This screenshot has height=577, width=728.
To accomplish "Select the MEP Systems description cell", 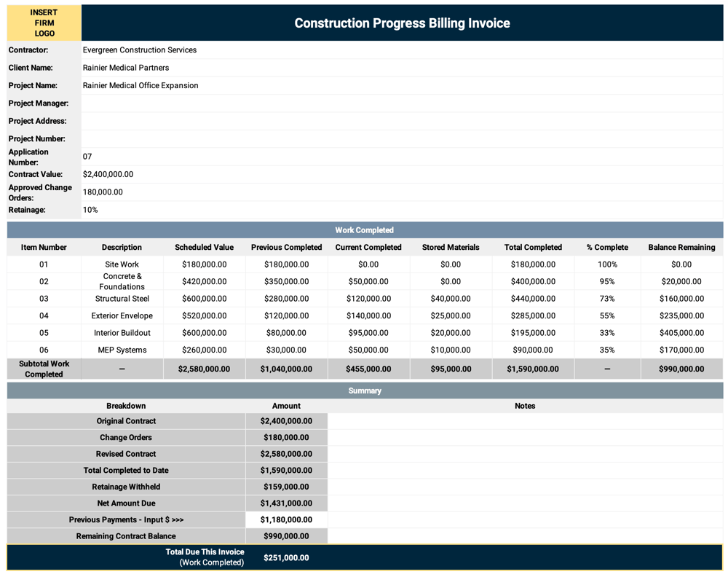I will click(x=122, y=350).
